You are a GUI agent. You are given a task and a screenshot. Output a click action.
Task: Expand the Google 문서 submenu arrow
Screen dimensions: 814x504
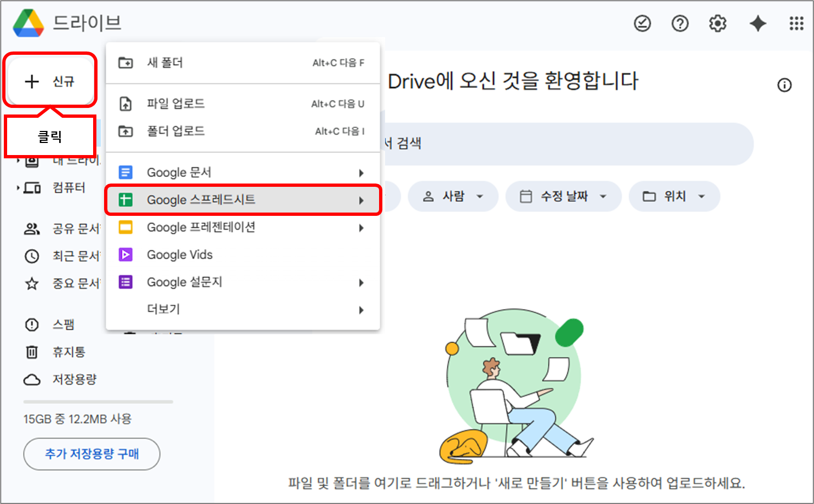pos(361,173)
